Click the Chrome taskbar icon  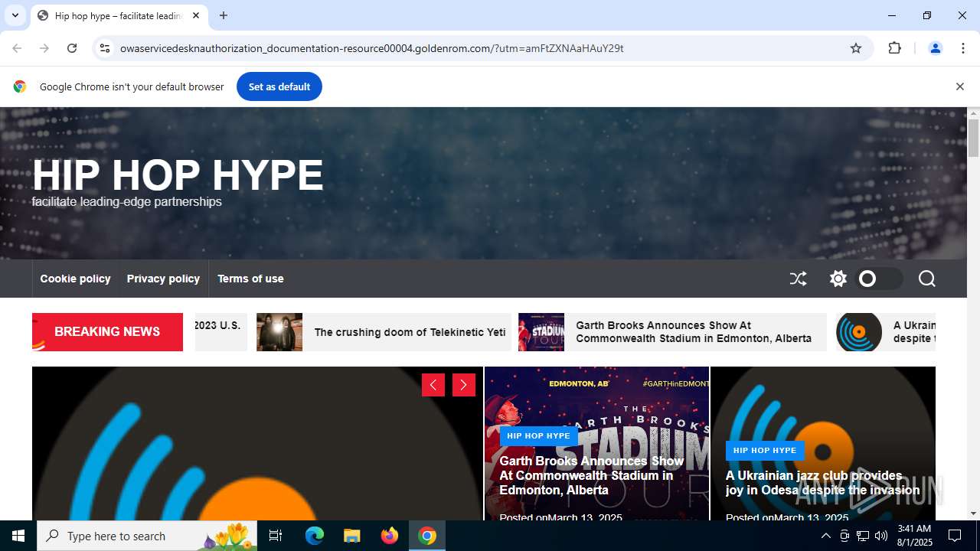point(427,536)
